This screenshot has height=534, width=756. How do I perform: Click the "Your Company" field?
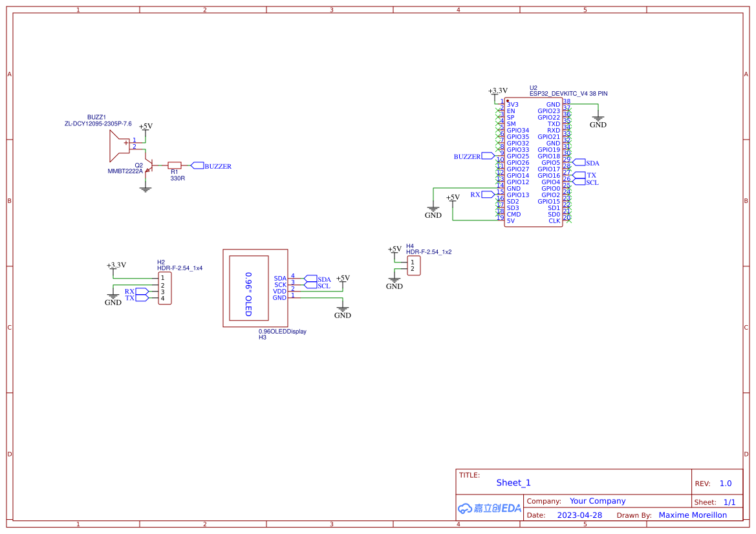pyautogui.click(x=598, y=501)
